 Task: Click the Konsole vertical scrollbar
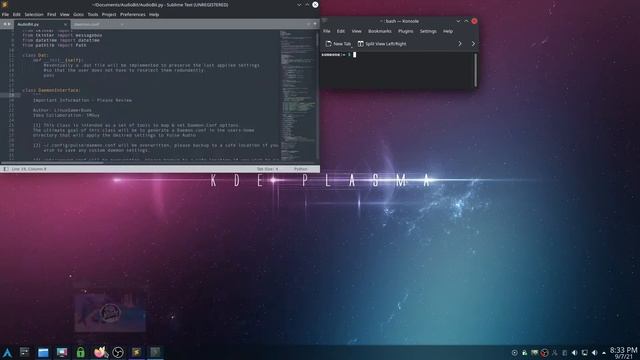476,69
